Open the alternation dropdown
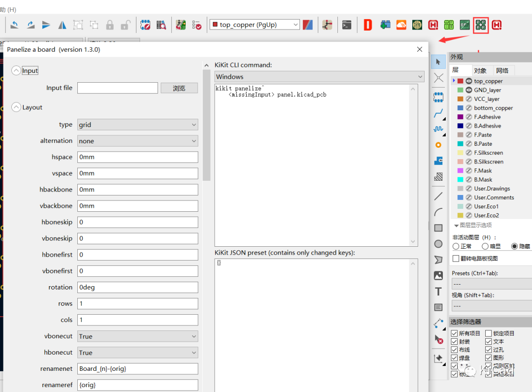The width and height of the screenshot is (532, 392). click(x=138, y=141)
